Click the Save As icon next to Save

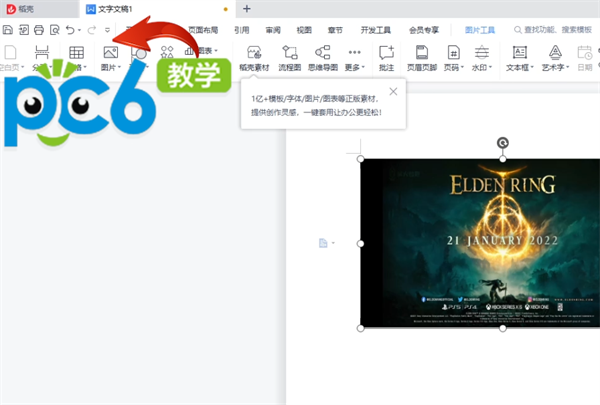pos(24,30)
